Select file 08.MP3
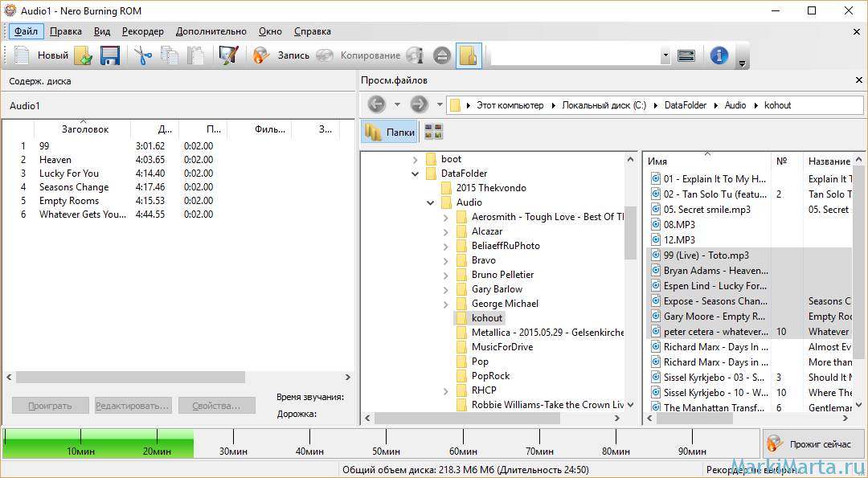Screen dimensions: 868x478 pyautogui.click(x=679, y=225)
